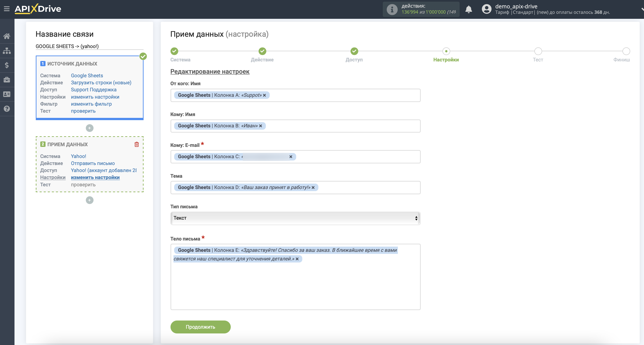Open the billing dollar icon in sidebar
Image resolution: width=644 pixels, height=345 pixels.
click(x=7, y=65)
